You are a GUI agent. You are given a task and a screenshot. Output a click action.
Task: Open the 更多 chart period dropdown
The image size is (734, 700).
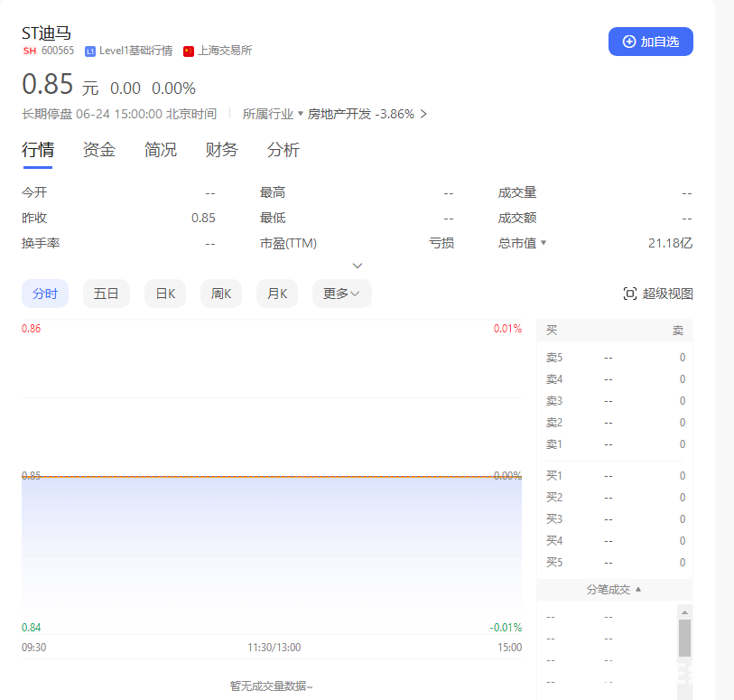(x=342, y=294)
